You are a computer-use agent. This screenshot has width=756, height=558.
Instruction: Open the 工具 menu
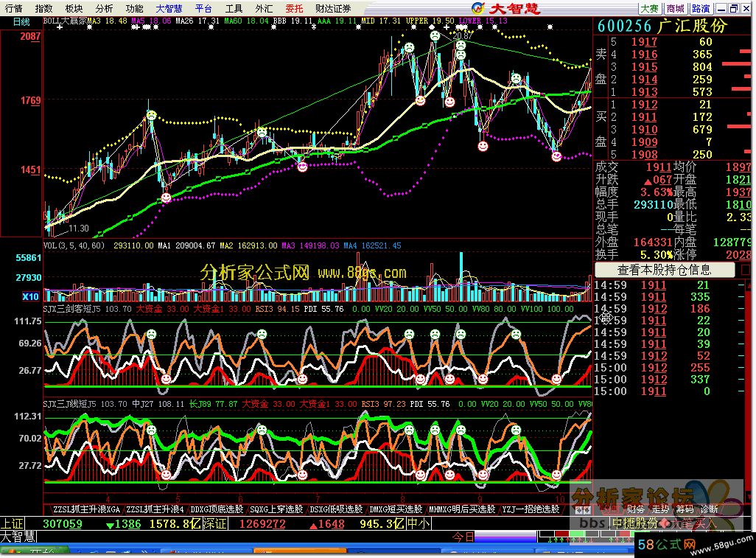pyautogui.click(x=234, y=8)
